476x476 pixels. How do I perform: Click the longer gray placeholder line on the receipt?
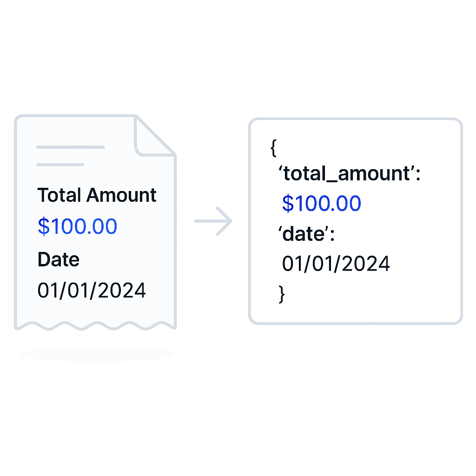(x=71, y=147)
